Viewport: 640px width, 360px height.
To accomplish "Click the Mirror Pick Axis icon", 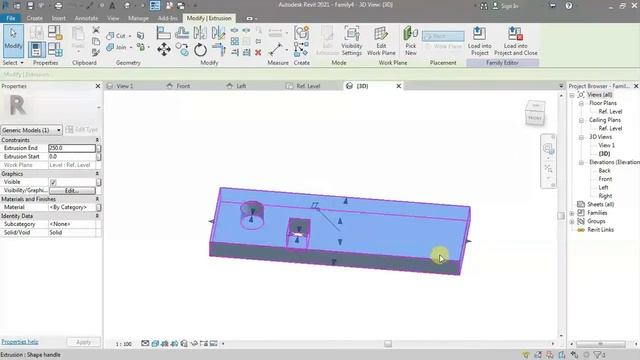I will pos(200,33).
